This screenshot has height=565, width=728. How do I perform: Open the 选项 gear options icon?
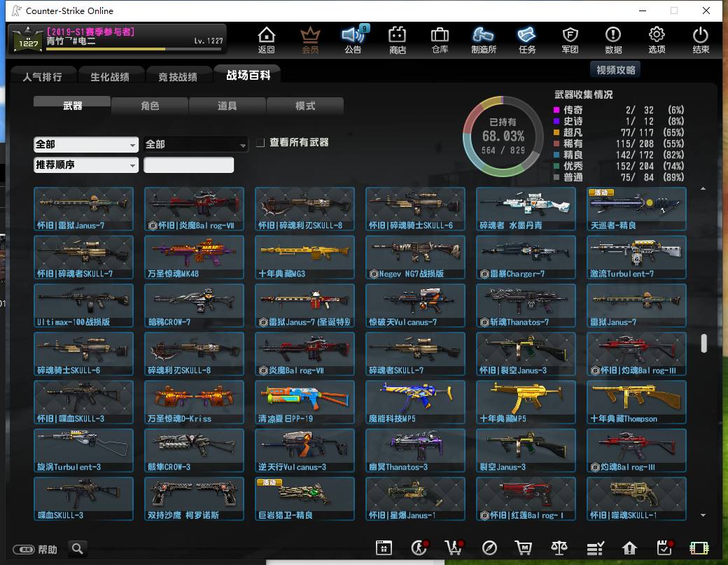tap(657, 40)
